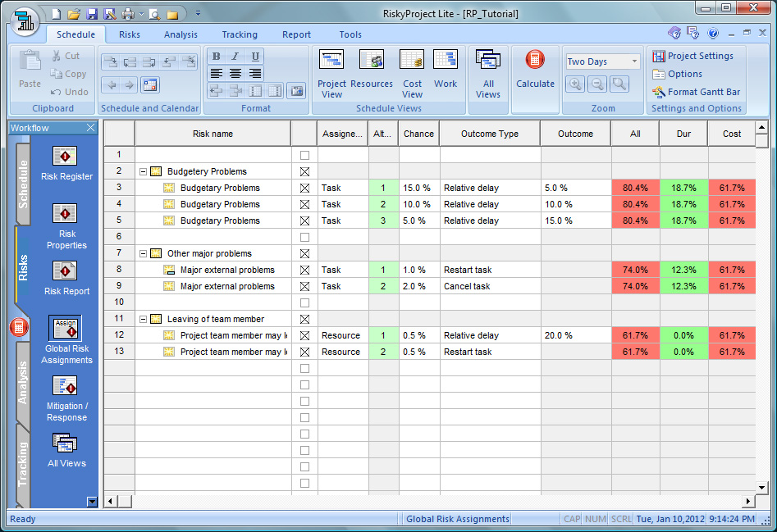This screenshot has width=777, height=532.
Task: Uncheck row 13 Project team member checkbox
Action: click(304, 352)
